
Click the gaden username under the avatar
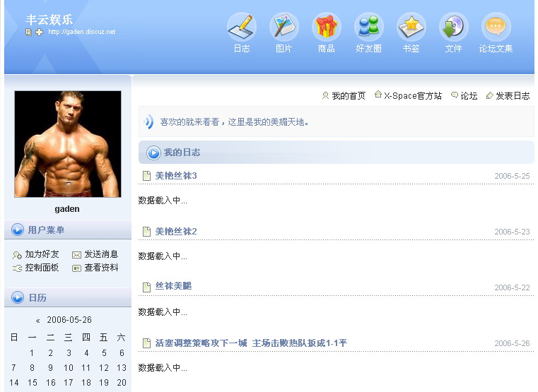coord(67,209)
